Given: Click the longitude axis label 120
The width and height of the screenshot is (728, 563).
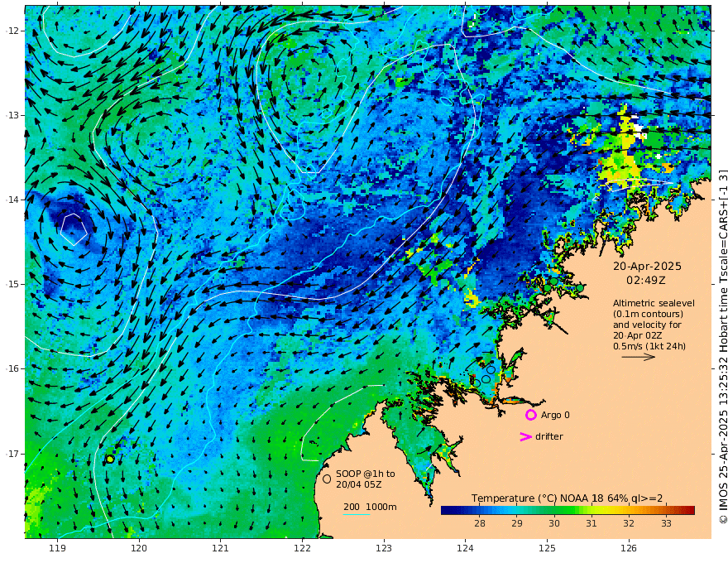Looking at the screenshot, I should [139, 549].
